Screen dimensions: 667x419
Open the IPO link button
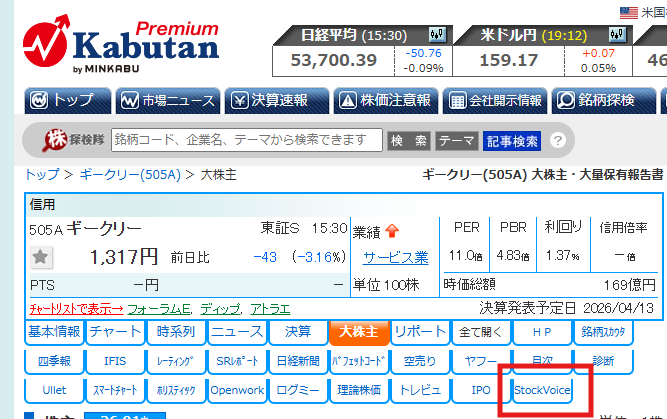tap(481, 390)
